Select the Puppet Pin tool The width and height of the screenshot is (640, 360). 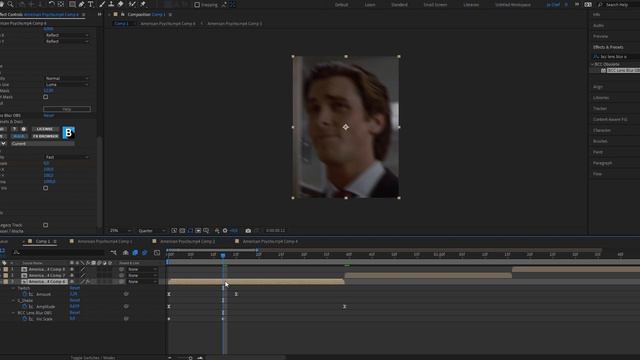pyautogui.click(x=143, y=4)
